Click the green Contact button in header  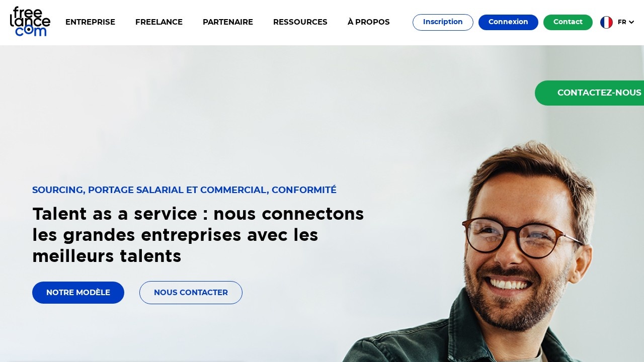click(568, 22)
